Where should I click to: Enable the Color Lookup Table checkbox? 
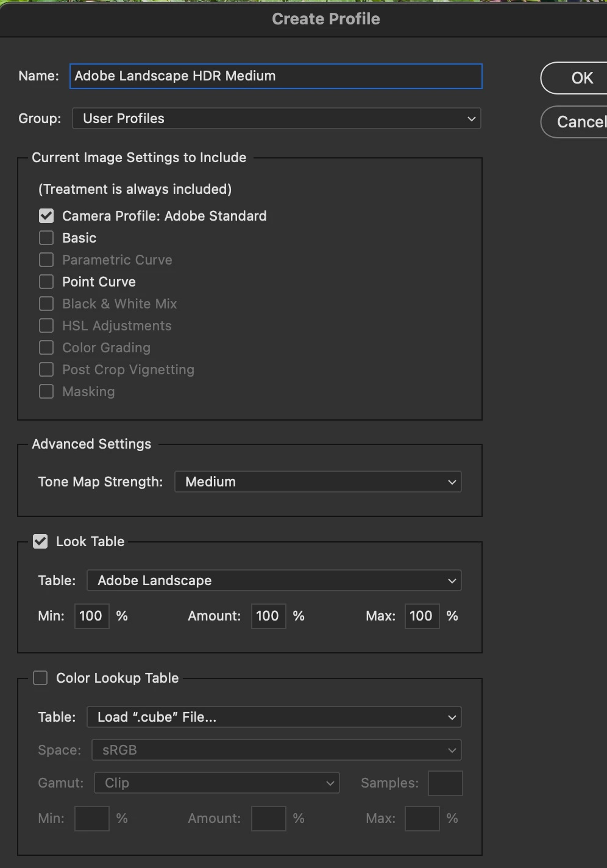[x=40, y=678]
